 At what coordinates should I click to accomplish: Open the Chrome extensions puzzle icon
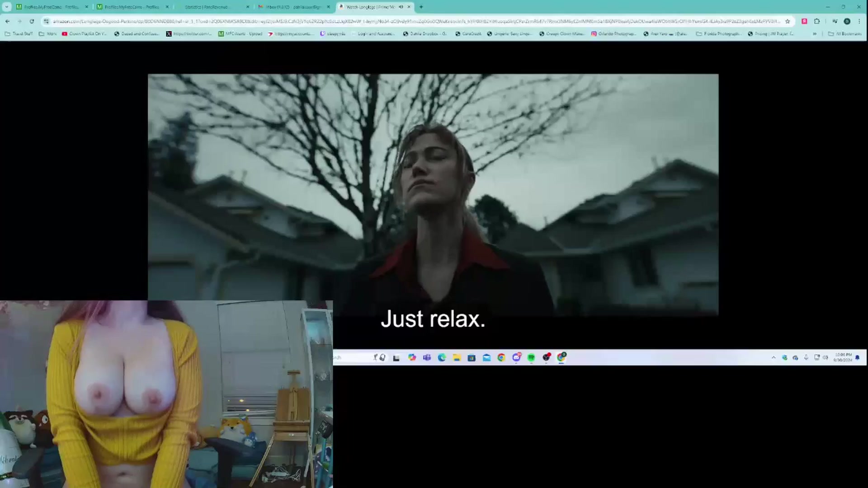coord(817,21)
